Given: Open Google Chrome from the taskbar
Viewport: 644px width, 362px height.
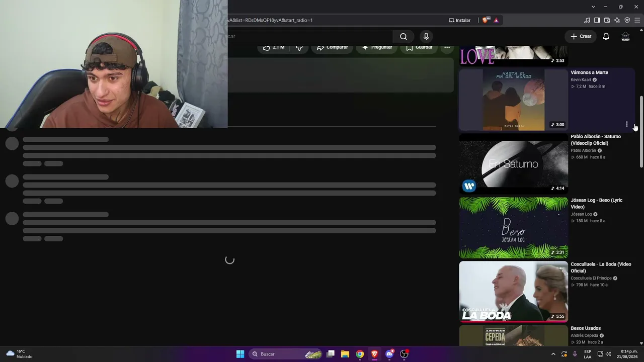Looking at the screenshot, I should (360, 354).
